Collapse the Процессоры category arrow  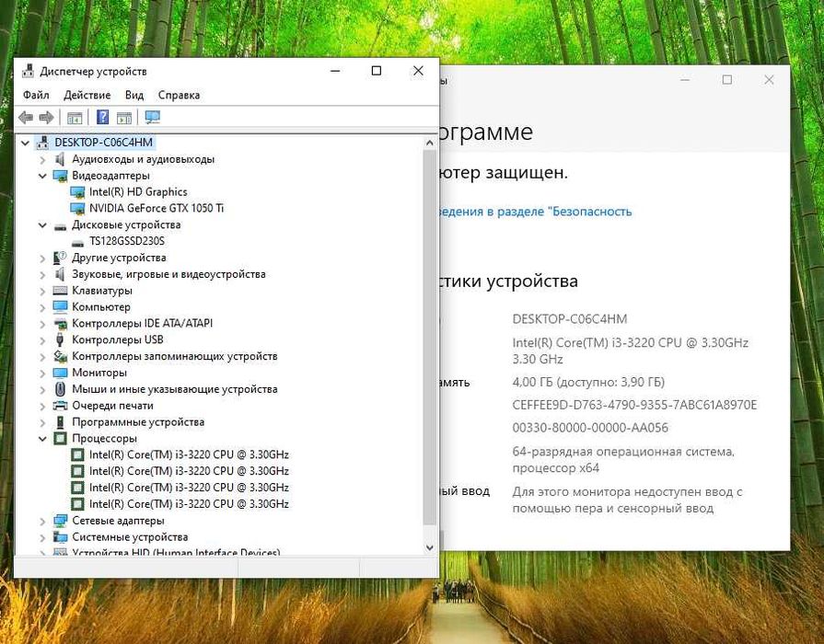pyautogui.click(x=42, y=438)
